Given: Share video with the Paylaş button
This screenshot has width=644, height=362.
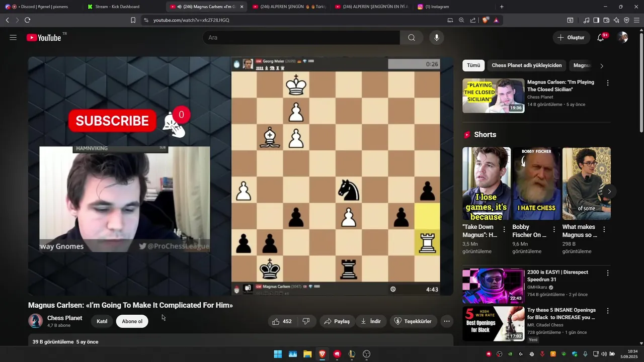Looking at the screenshot, I should tap(337, 321).
